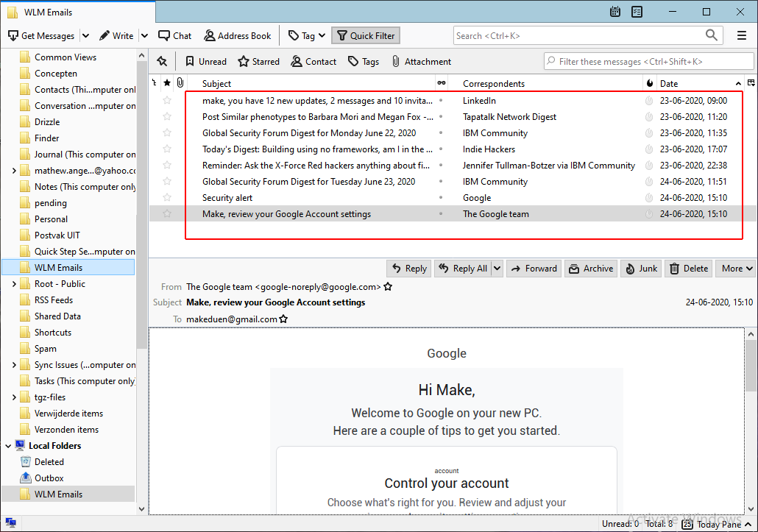Expand tgz-files folder
758x532 pixels.
tap(14, 397)
